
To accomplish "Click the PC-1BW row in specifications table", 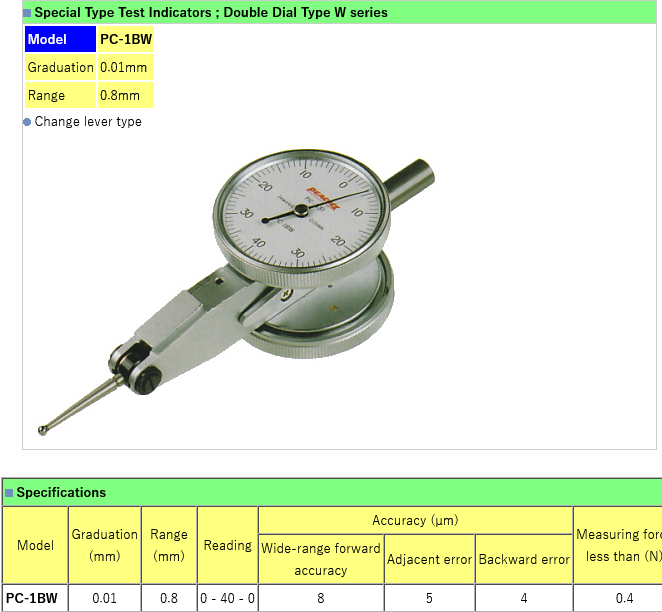I will coord(32,598).
